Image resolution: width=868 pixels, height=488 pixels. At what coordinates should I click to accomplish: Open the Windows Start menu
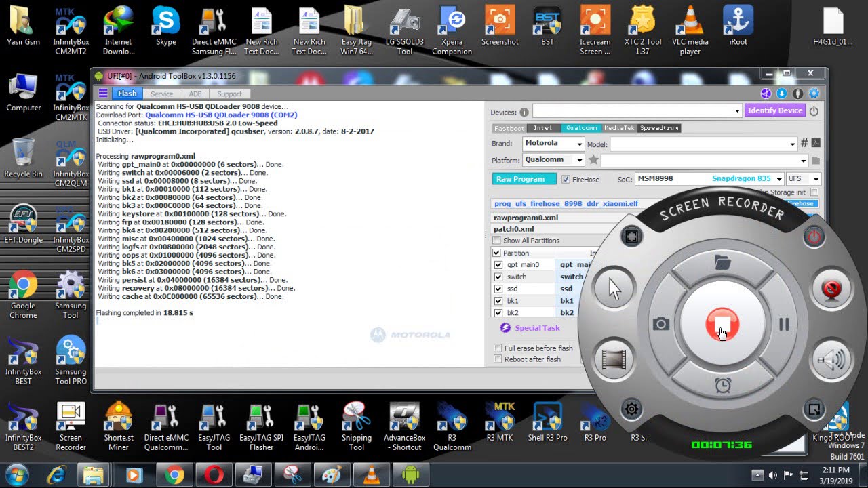tap(16, 474)
